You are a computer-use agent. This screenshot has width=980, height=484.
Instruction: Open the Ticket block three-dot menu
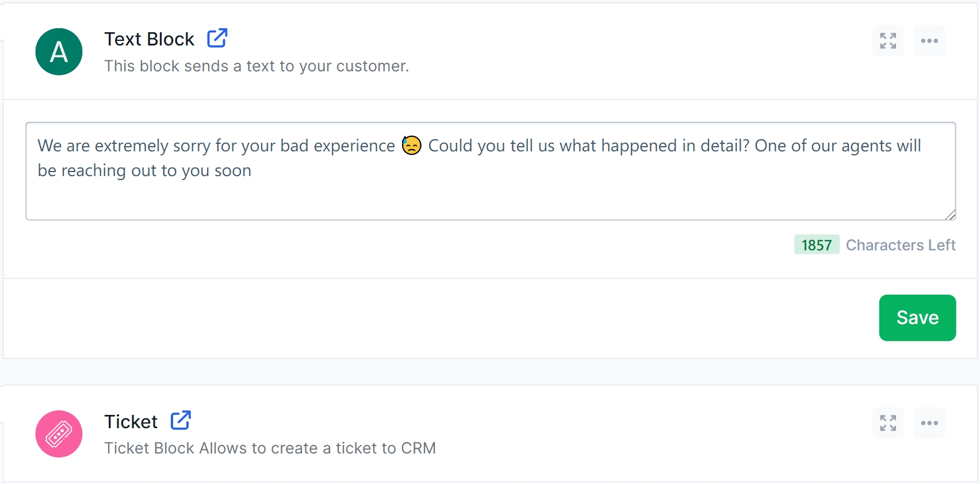[x=929, y=423]
